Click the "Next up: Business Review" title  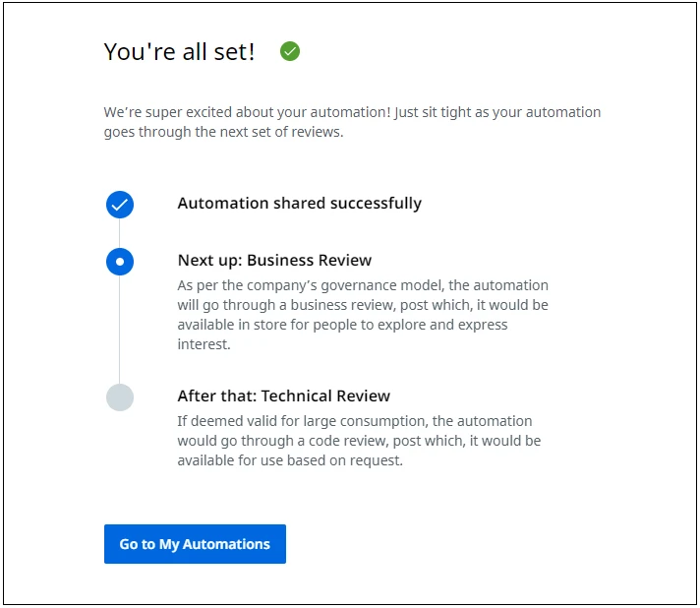click(x=274, y=260)
